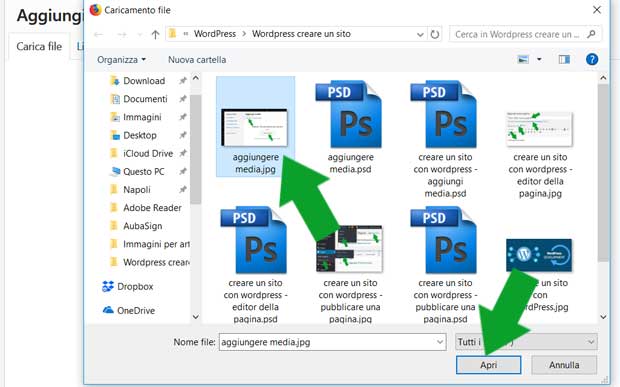This screenshot has height=387, width=620.
Task: Open Napoli folder in navigation pane
Action: pyautogui.click(x=136, y=190)
